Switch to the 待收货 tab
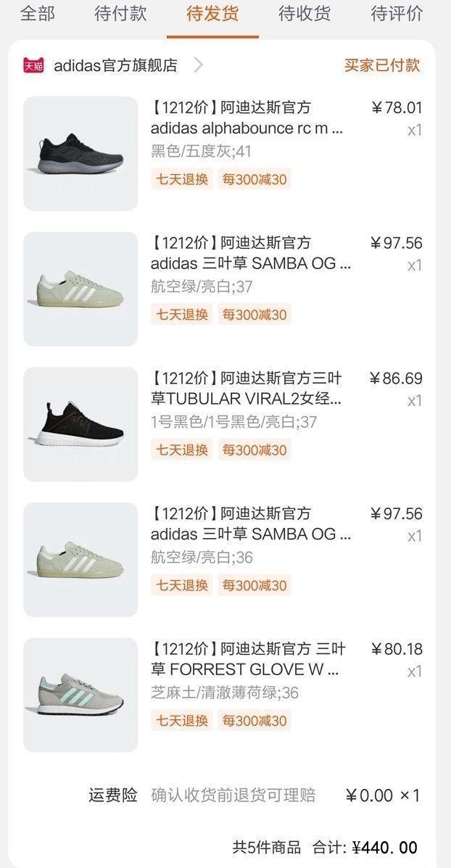Screen dimensions: 451x868 pos(303,13)
